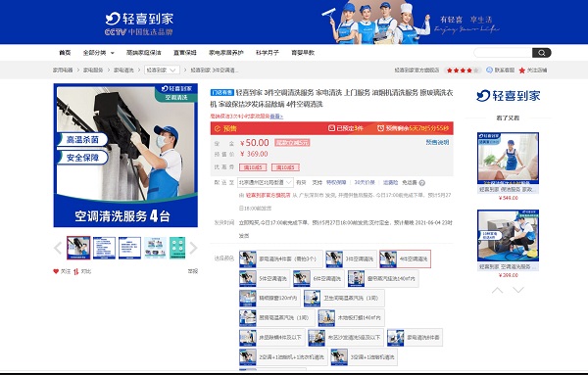Click the second 满10减5 coupon
The width and height of the screenshot is (588, 375).
[285, 167]
